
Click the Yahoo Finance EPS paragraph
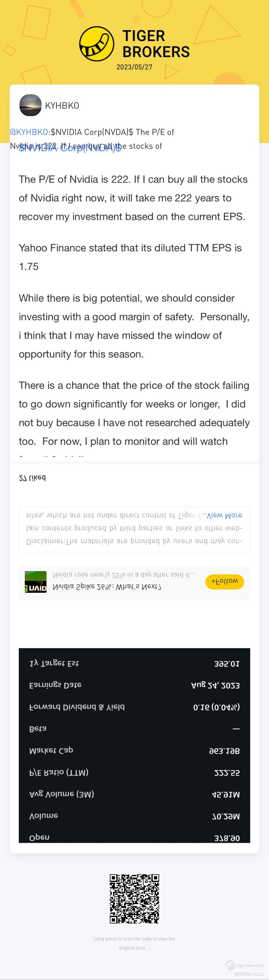click(130, 257)
